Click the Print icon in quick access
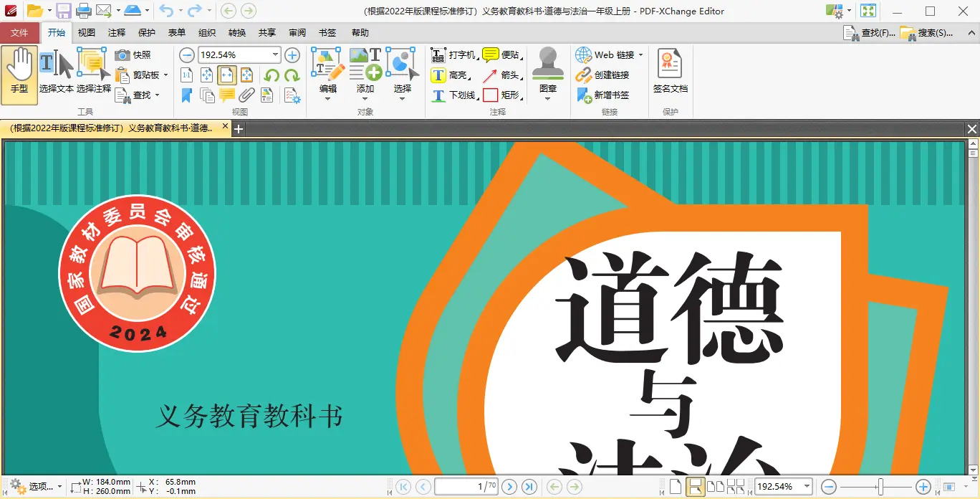 (83, 11)
